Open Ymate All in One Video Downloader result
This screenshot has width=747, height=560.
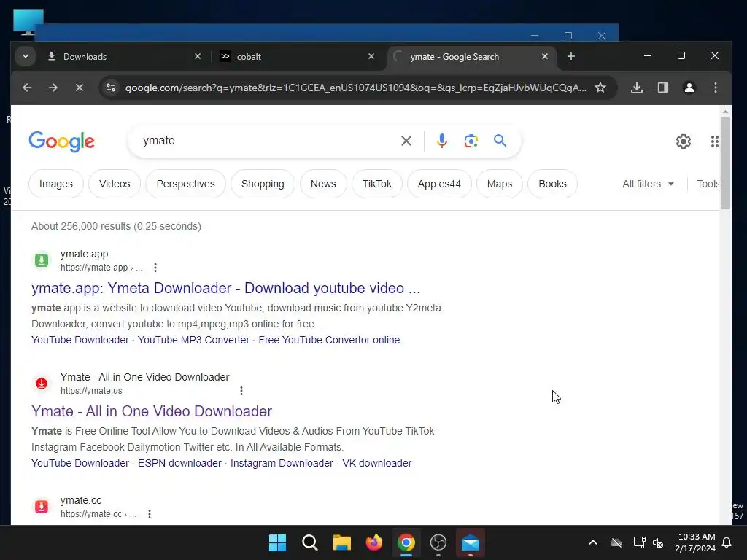[152, 411]
